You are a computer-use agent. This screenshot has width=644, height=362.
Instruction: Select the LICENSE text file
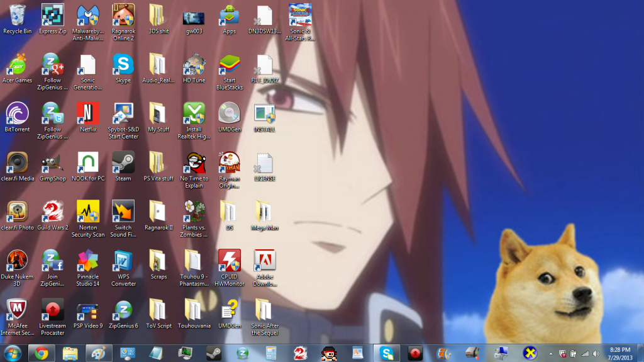coord(265,167)
